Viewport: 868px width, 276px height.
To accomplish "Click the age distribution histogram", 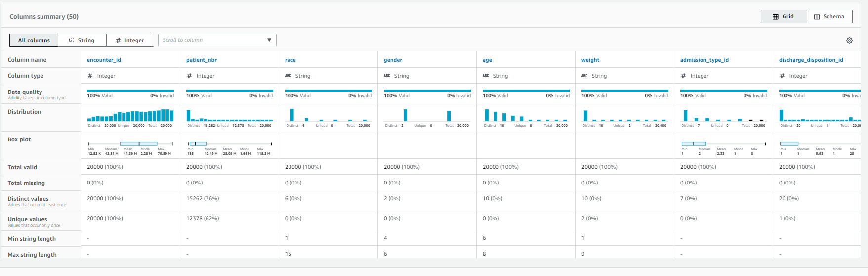I will point(526,115).
